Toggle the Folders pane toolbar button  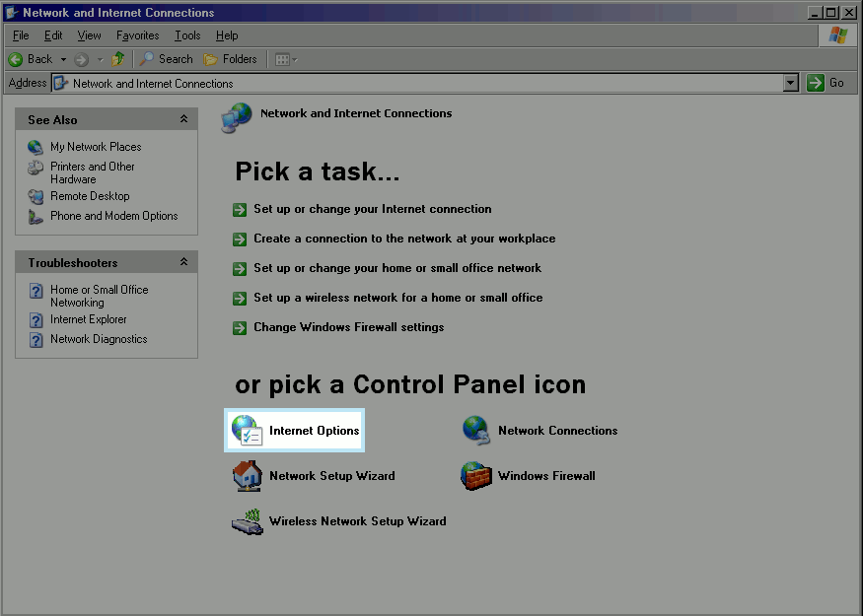(x=230, y=59)
